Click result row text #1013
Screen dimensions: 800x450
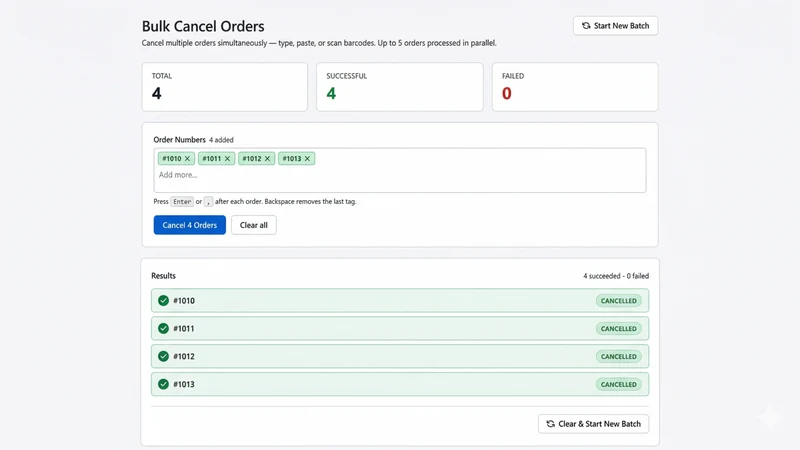184,384
